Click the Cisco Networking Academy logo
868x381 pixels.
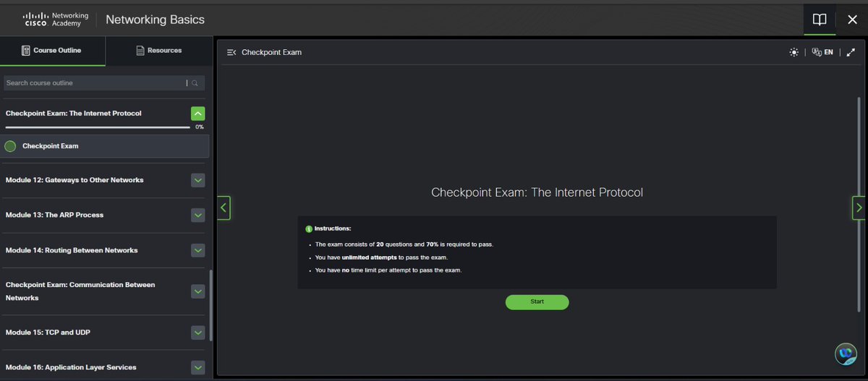[x=56, y=20]
